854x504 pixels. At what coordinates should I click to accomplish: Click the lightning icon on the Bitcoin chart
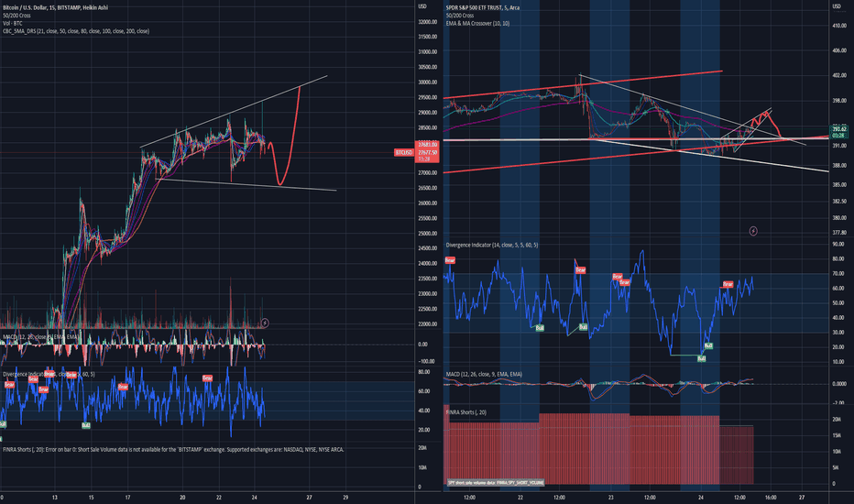(x=265, y=323)
